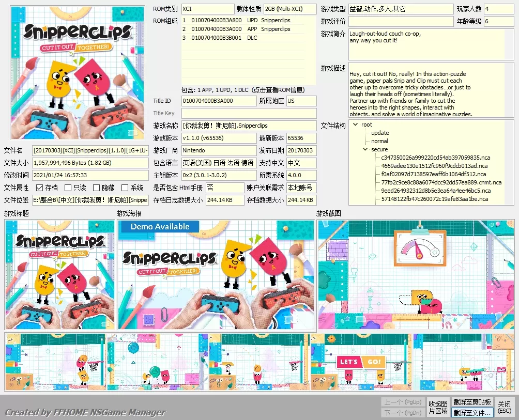Collapse the secure folder node
519x420 pixels.
click(x=364, y=149)
